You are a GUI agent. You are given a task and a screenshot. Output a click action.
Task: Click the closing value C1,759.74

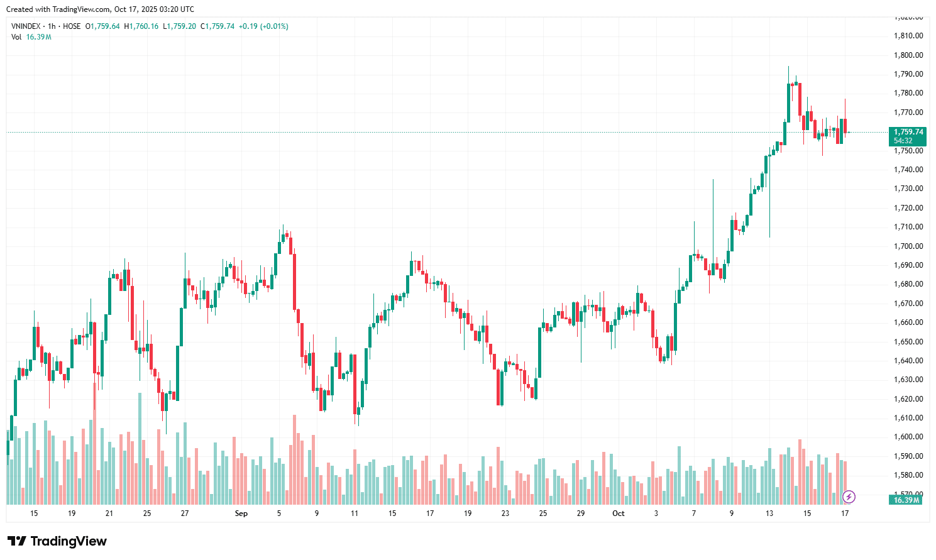tap(217, 26)
